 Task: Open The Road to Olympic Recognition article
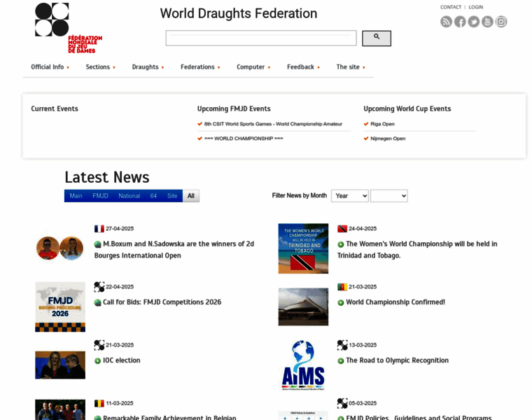pyautogui.click(x=398, y=360)
